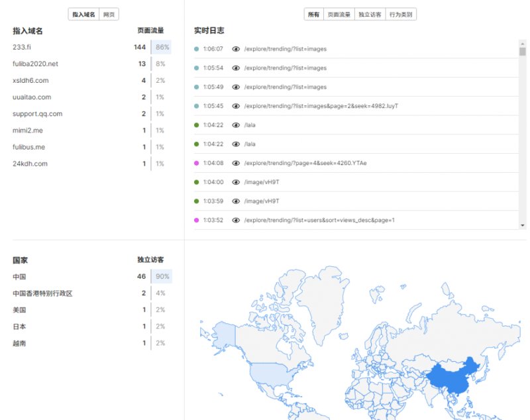This screenshot has height=420, width=530.
Task: Select 独立访客 log filter
Action: [370, 15]
